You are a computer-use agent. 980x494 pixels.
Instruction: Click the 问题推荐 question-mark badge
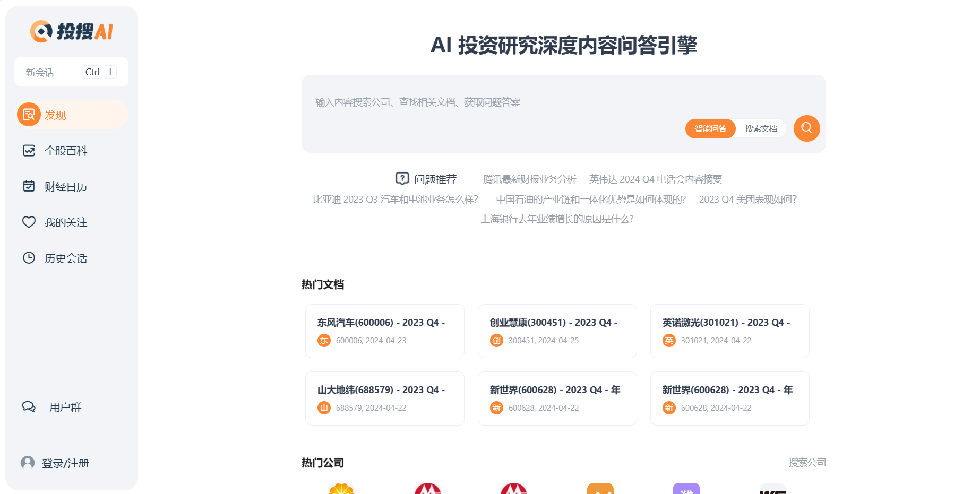(x=402, y=179)
